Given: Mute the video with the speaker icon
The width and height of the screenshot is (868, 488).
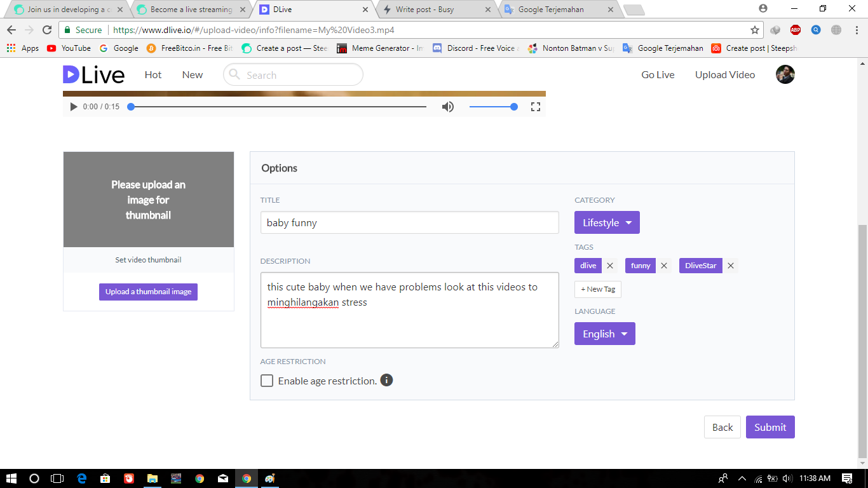Looking at the screenshot, I should pyautogui.click(x=448, y=107).
